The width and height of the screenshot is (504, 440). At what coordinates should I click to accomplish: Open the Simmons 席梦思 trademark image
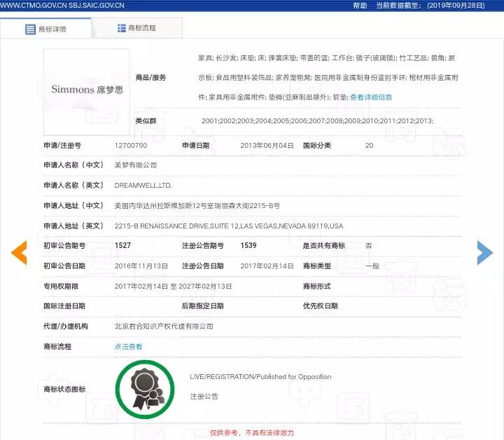point(86,90)
